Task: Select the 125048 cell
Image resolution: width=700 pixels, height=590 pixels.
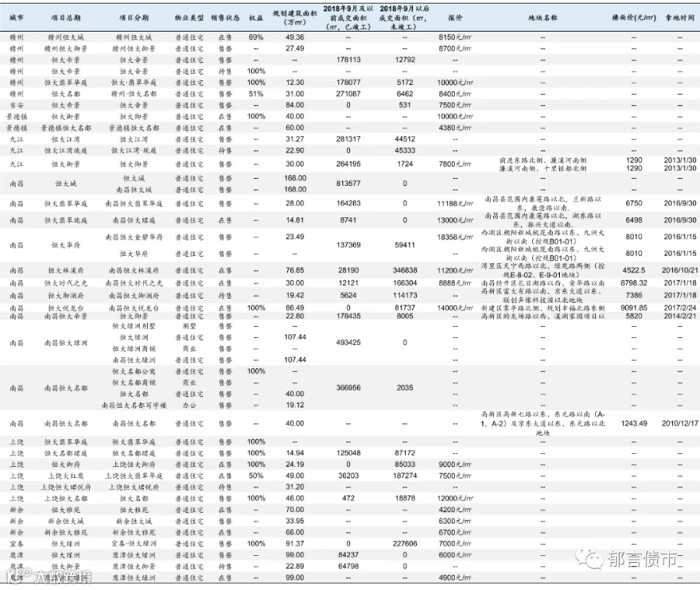Action: click(348, 453)
